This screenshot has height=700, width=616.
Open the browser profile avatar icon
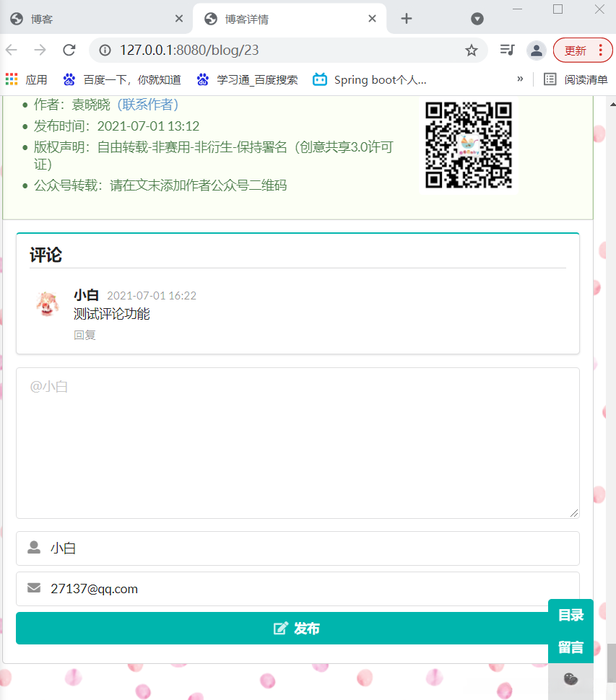click(x=535, y=50)
